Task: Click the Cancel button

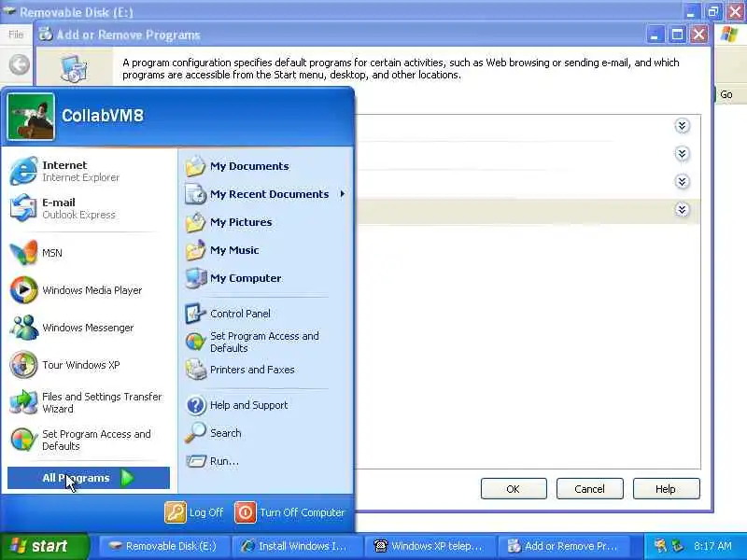Action: 590,489
